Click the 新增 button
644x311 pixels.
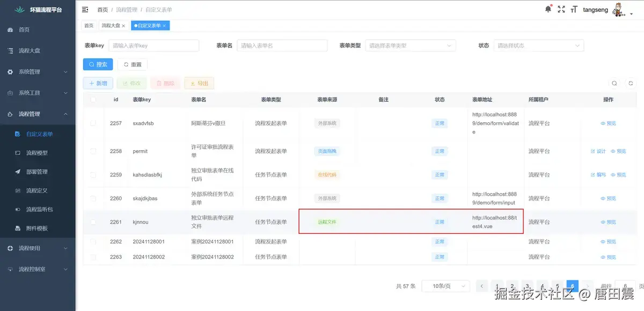[x=98, y=83]
